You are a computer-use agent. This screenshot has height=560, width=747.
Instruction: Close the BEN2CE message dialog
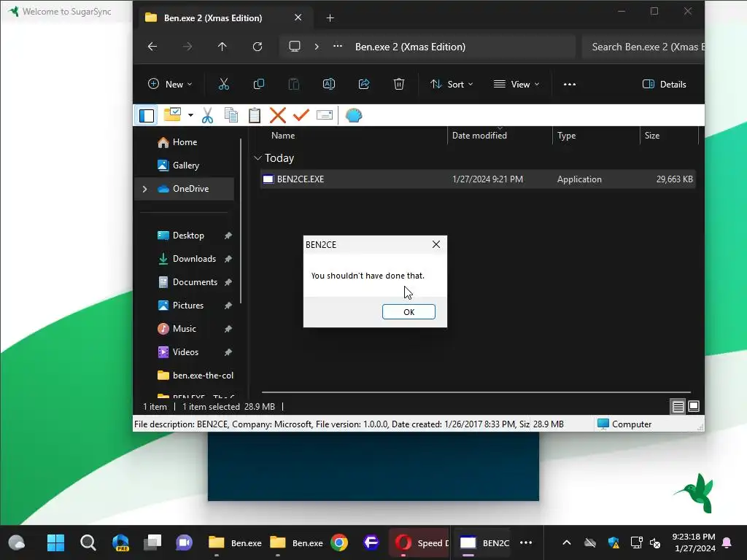436,244
